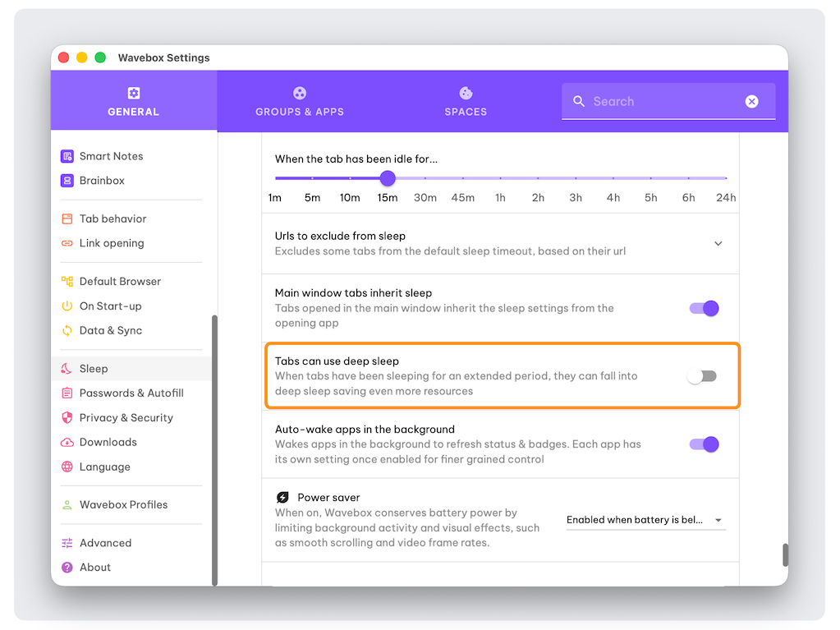Viewport: 840px width, 630px height.
Task: Expand Urls to exclude from sleep
Action: 718,243
